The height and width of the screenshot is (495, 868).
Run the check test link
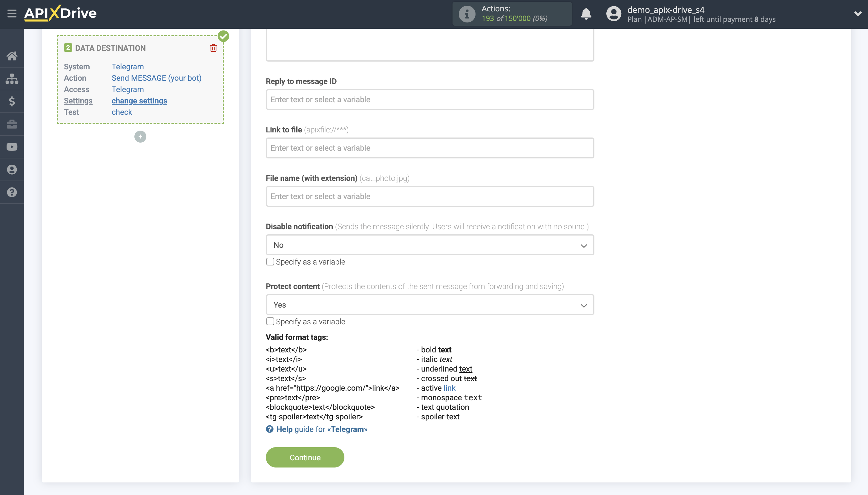pyautogui.click(x=122, y=112)
